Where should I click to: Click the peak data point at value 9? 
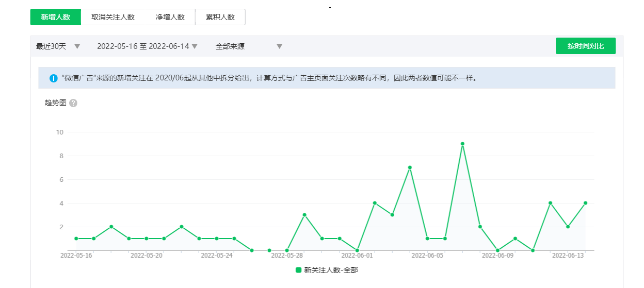462,144
